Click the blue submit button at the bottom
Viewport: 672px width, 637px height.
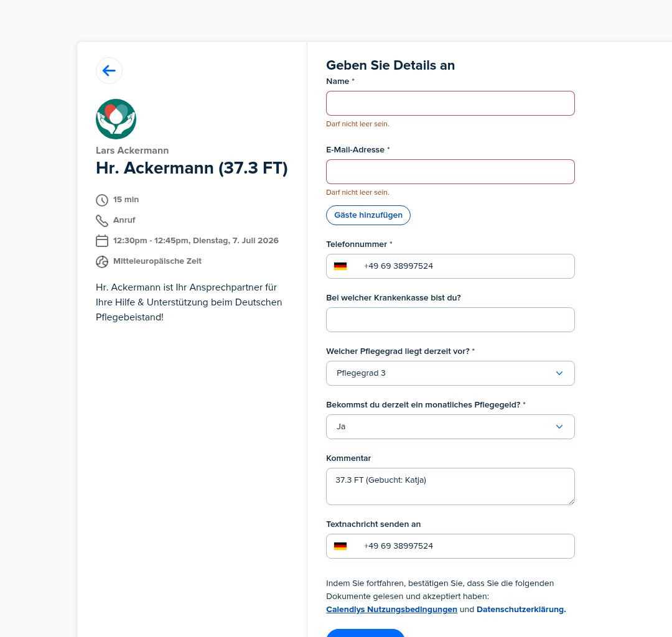coord(365,633)
